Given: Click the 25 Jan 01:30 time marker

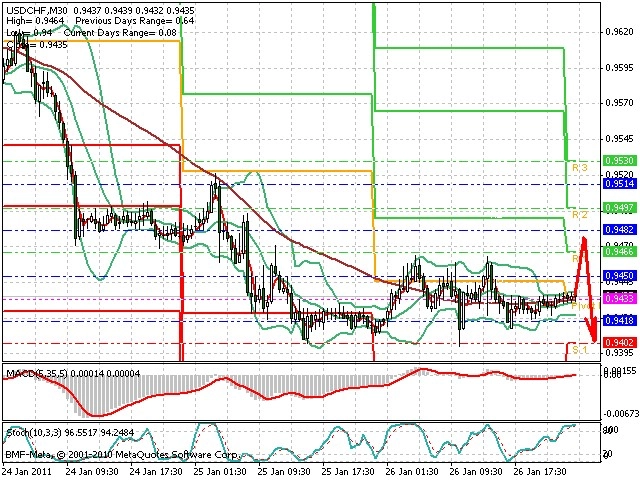Looking at the screenshot, I should pyautogui.click(x=220, y=472).
